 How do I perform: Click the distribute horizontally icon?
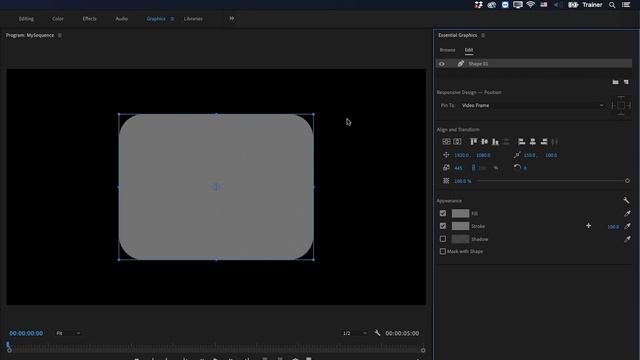pyautogui.click(x=554, y=142)
